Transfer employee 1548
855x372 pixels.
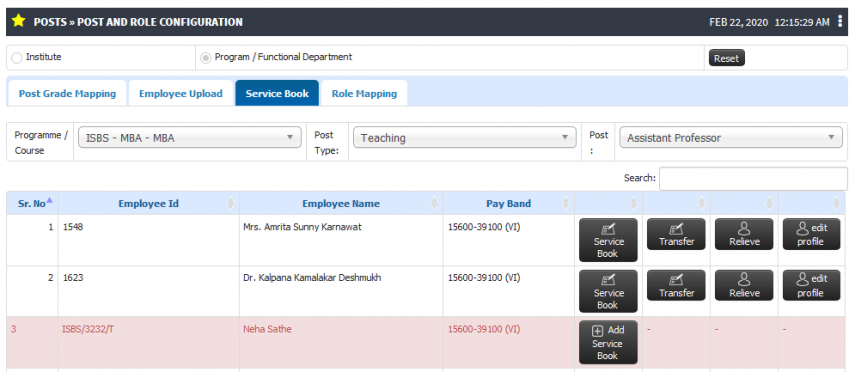click(676, 234)
